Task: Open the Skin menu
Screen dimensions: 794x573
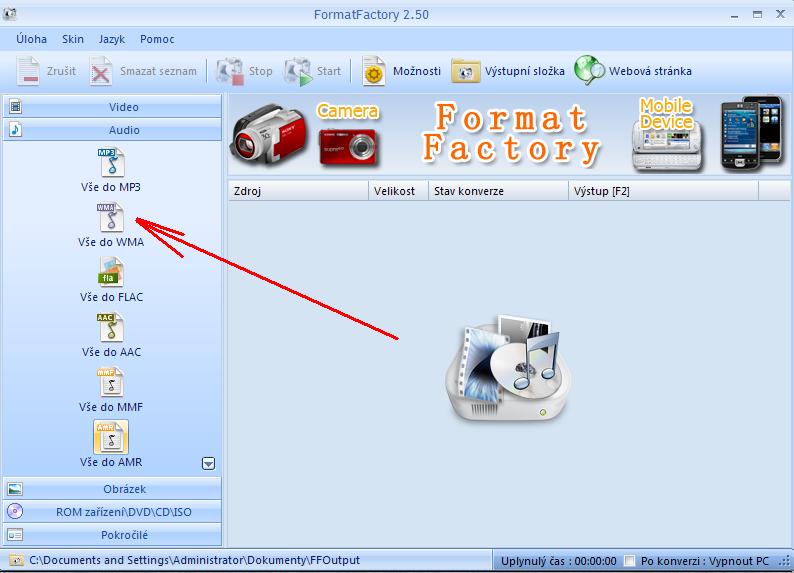Action: [x=73, y=39]
